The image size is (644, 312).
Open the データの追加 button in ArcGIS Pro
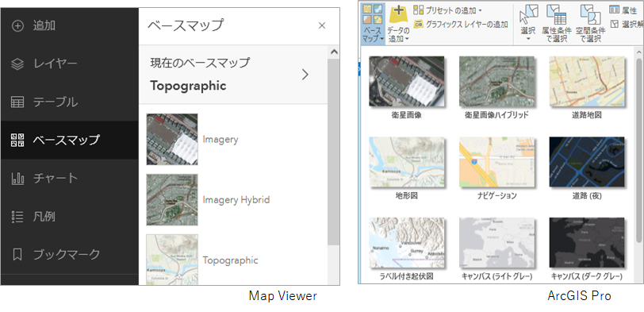pos(399,23)
